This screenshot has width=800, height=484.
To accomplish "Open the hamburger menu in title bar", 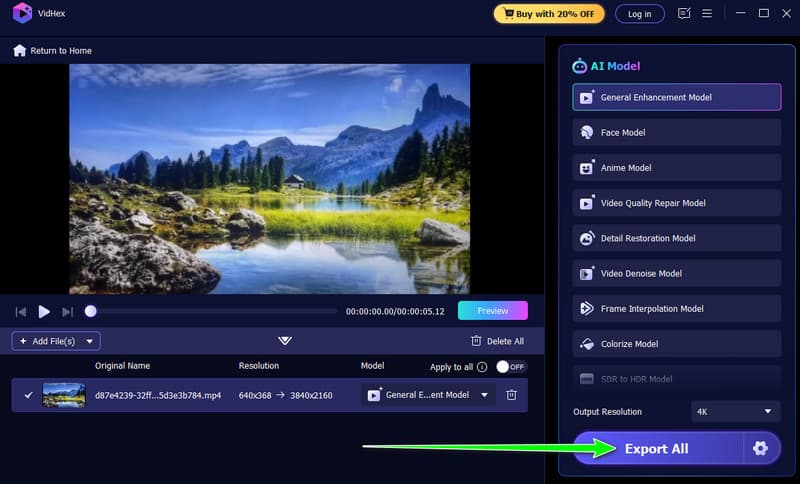I will (707, 14).
